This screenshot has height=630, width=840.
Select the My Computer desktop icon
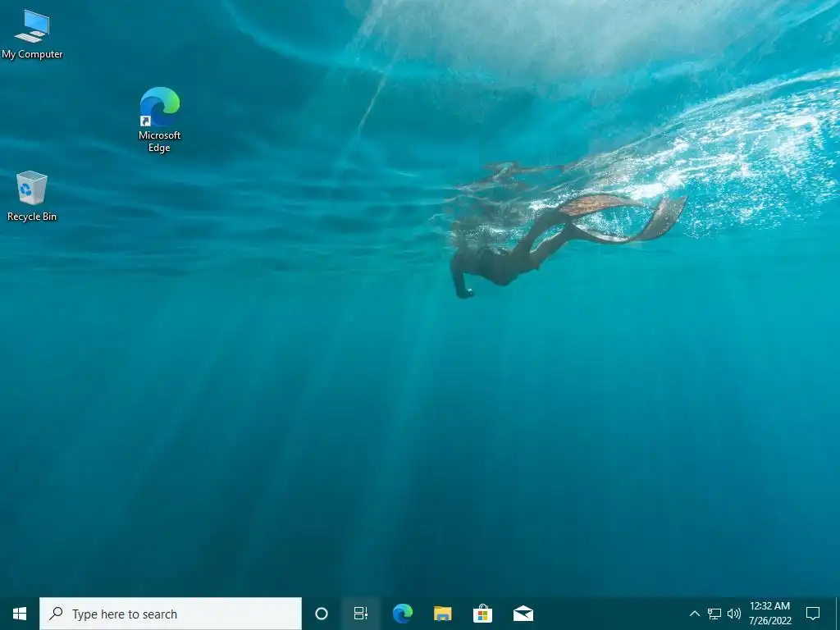(32, 34)
